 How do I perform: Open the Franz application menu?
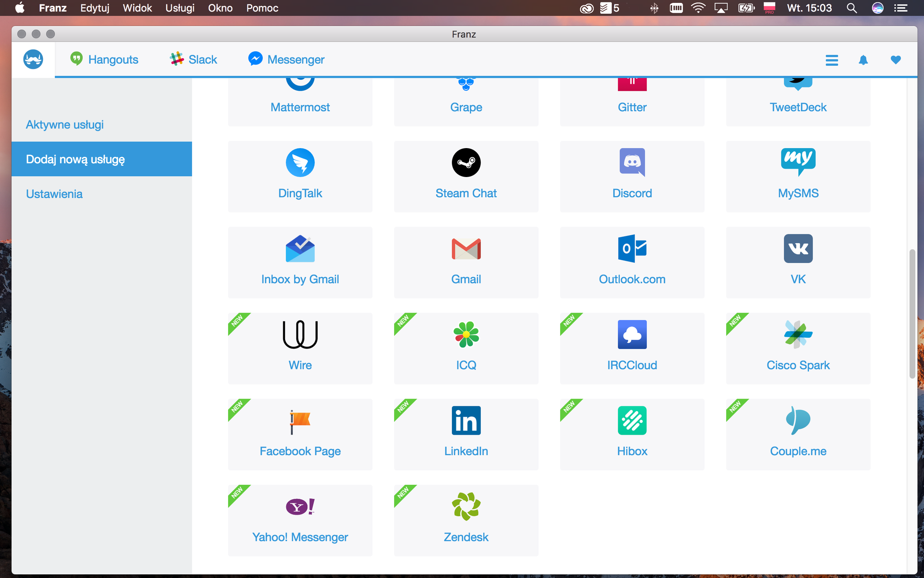[x=53, y=8]
